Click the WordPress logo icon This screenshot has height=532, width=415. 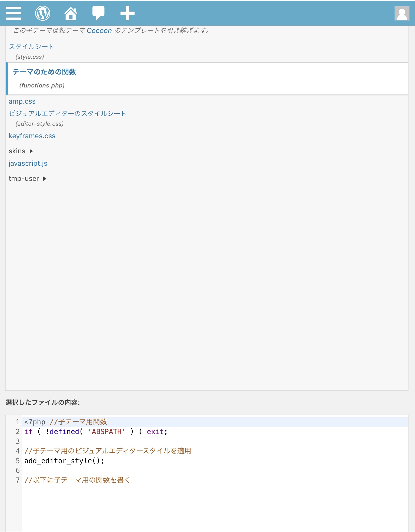tap(43, 13)
